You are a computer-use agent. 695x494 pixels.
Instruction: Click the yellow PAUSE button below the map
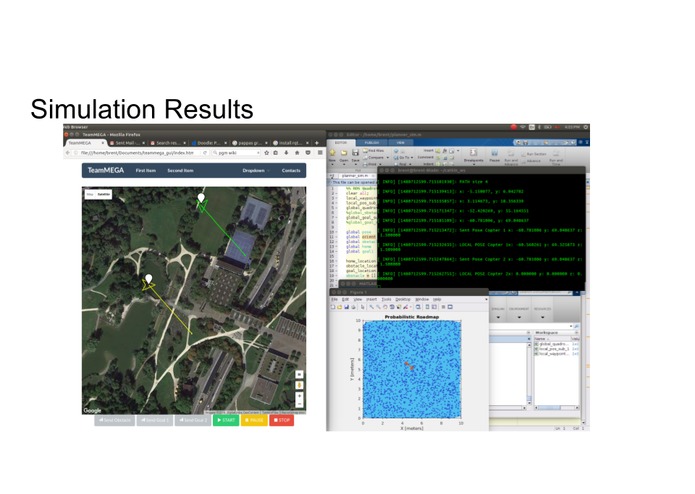click(x=254, y=420)
